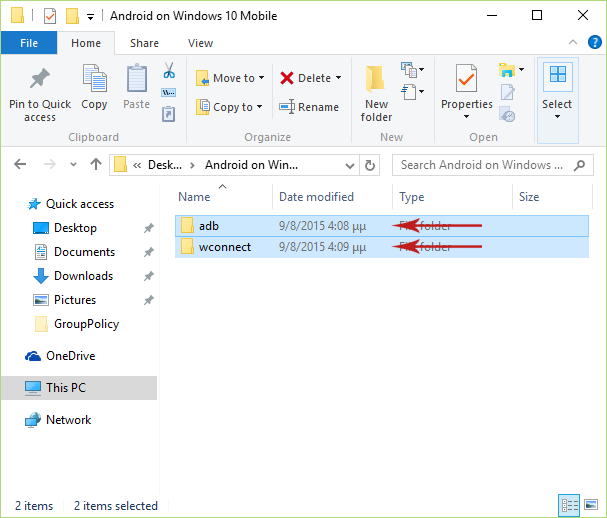Click the Refresh button beside address bar

370,165
